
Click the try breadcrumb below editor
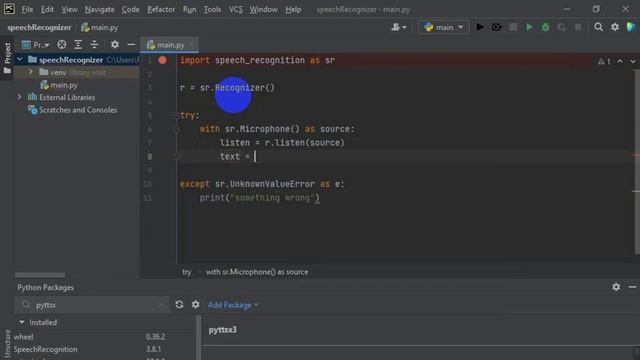click(x=187, y=272)
